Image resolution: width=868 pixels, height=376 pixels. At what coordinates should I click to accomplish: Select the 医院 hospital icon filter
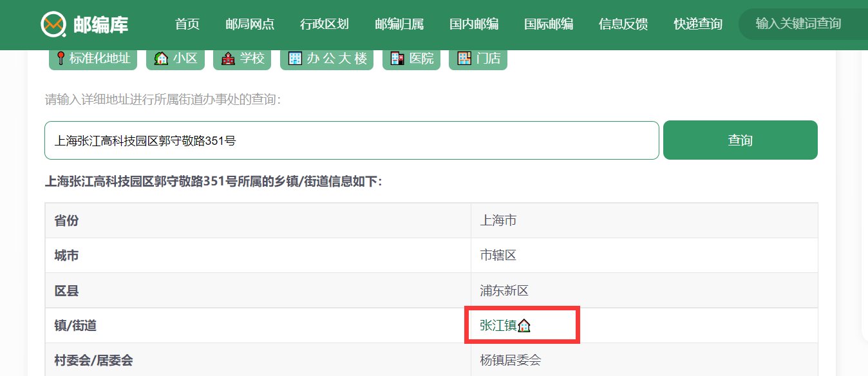[x=396, y=58]
